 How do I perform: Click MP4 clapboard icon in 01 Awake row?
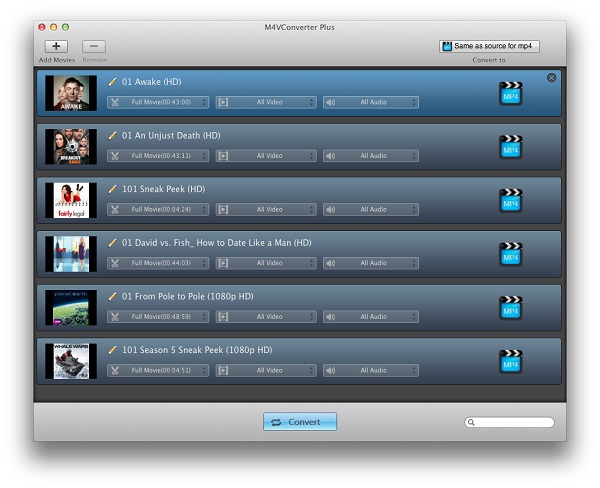click(511, 93)
